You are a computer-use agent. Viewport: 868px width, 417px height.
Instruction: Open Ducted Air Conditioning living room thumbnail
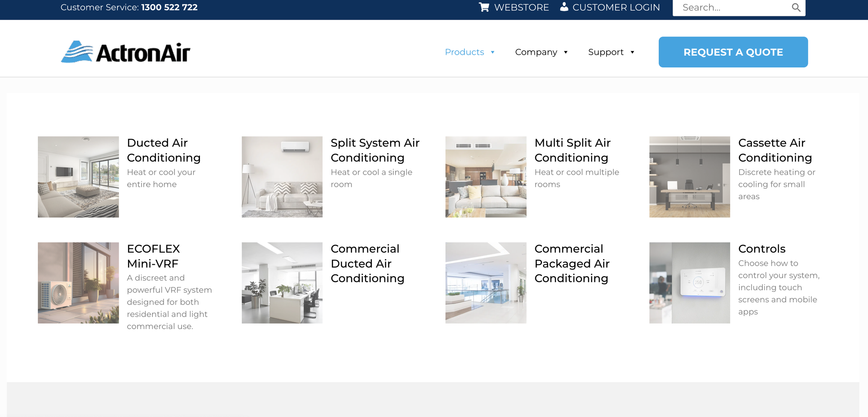pos(78,177)
